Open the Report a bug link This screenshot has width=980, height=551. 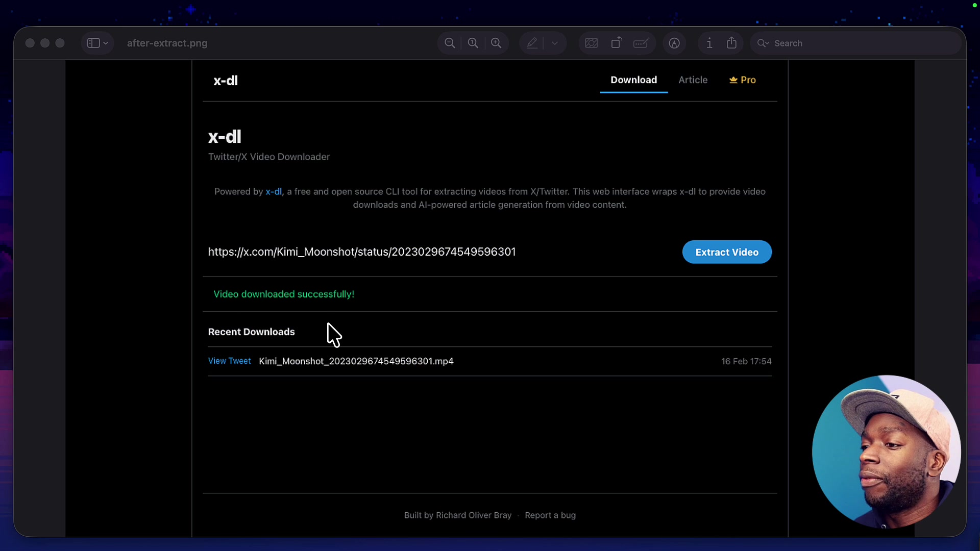(x=550, y=515)
